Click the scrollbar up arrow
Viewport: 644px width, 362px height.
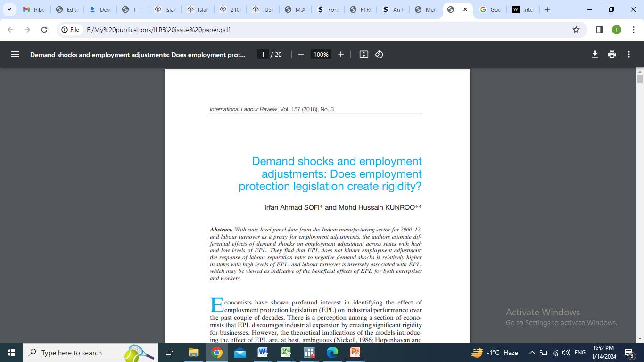(x=640, y=72)
